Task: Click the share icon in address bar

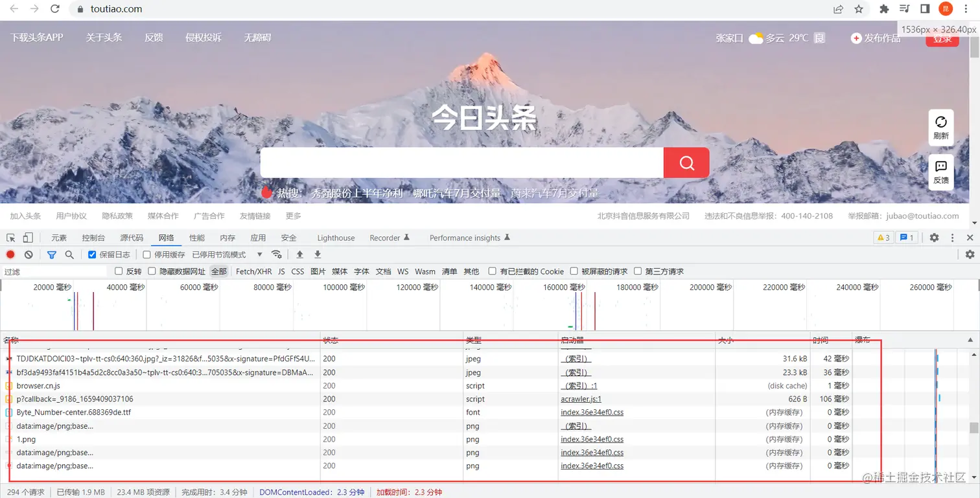Action: (838, 9)
